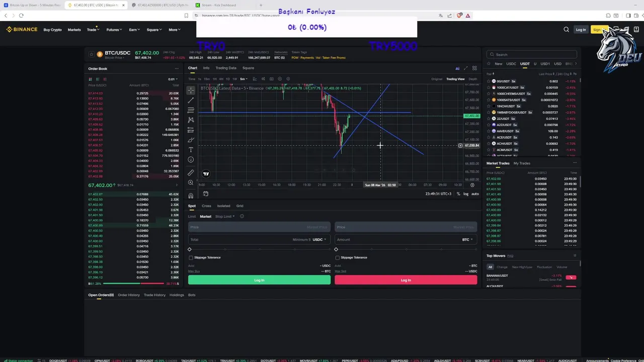Select the ruler measure tool
The width and height of the screenshot is (644, 362).
[x=191, y=172]
